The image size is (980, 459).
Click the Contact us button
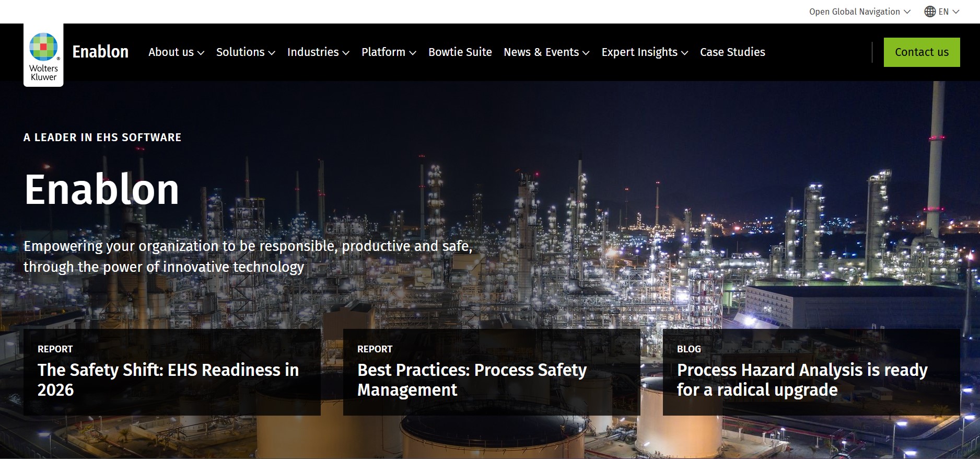pos(921,52)
